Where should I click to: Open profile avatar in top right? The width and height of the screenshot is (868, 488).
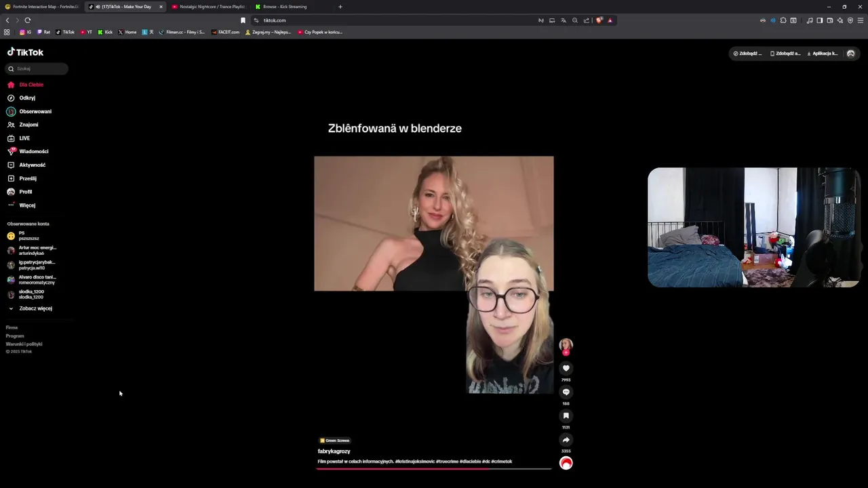(851, 54)
